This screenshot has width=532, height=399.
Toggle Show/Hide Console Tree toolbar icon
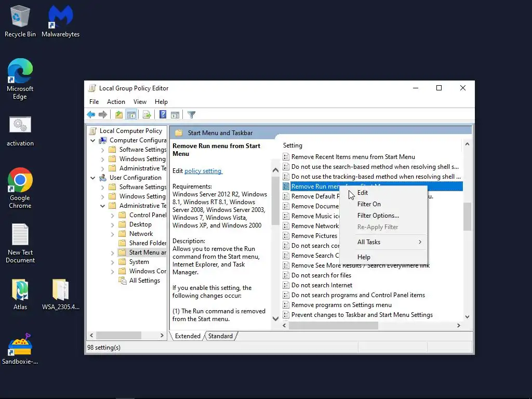tap(131, 115)
